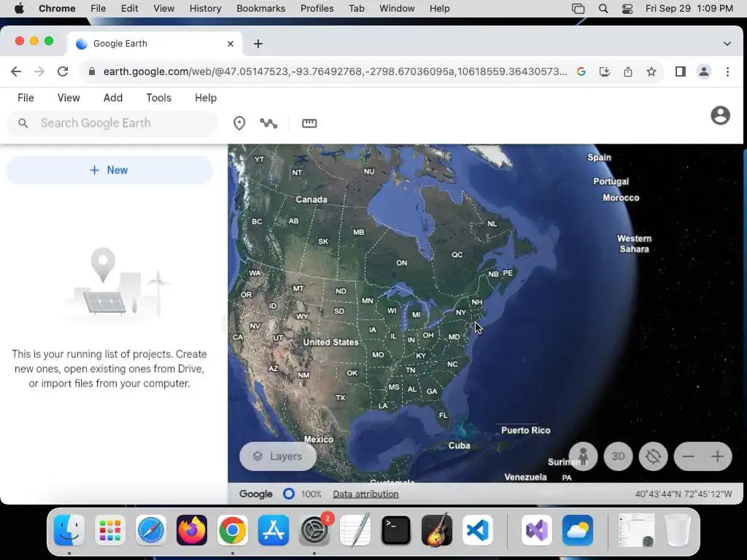Open the Earth View menu

point(69,98)
